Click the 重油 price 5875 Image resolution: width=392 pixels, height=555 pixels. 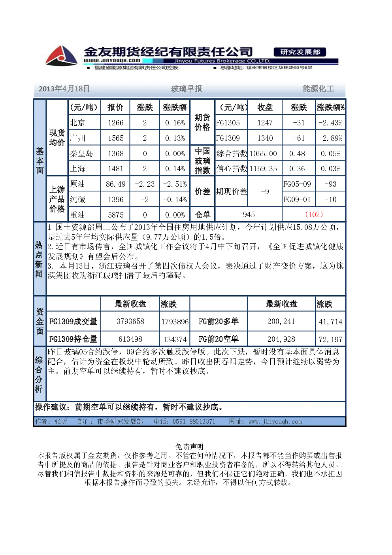[116, 215]
